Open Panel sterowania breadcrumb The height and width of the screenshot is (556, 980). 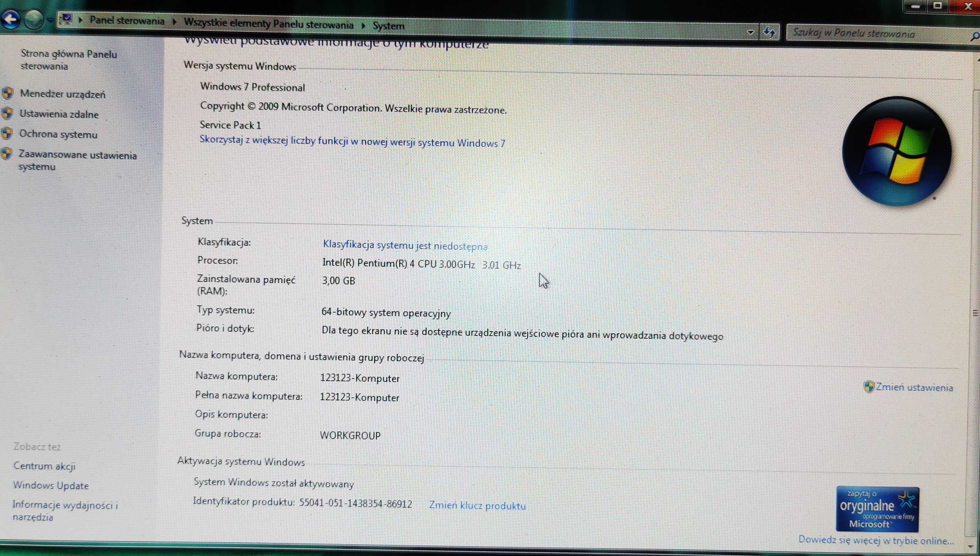coord(127,21)
